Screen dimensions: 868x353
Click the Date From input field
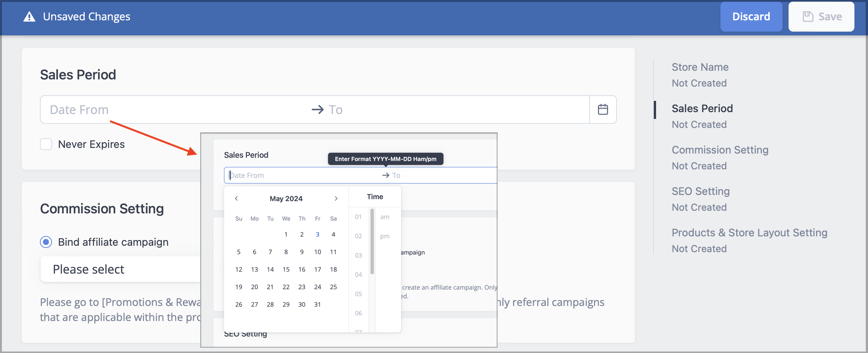click(x=113, y=110)
